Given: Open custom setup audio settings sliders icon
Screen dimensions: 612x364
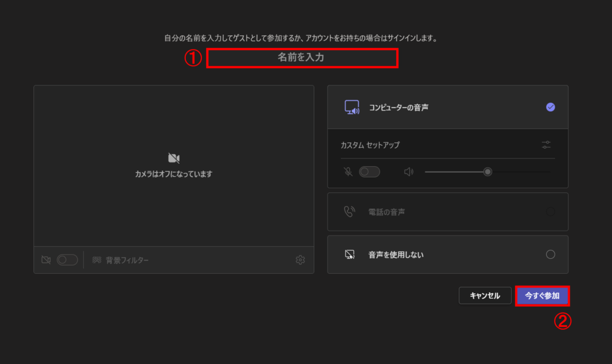Looking at the screenshot, I should [x=546, y=145].
